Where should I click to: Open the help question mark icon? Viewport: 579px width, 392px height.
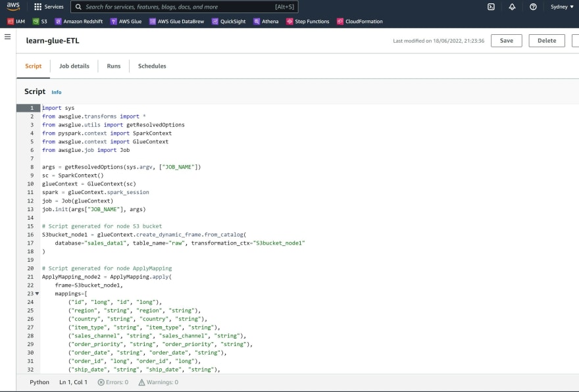coord(533,7)
